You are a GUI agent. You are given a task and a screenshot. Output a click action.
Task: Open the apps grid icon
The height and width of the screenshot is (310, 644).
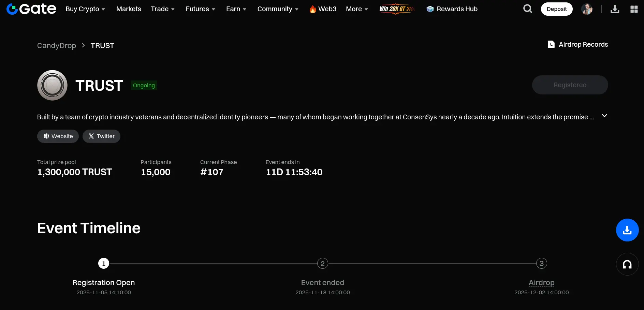[x=634, y=9]
